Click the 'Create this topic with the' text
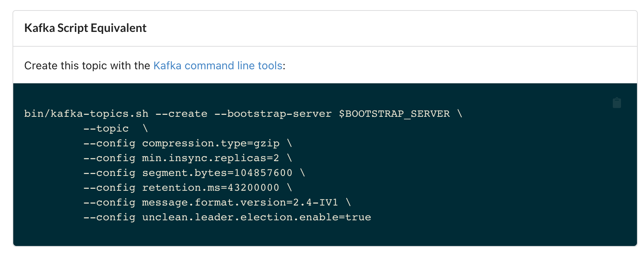This screenshot has height=260, width=644. click(87, 65)
